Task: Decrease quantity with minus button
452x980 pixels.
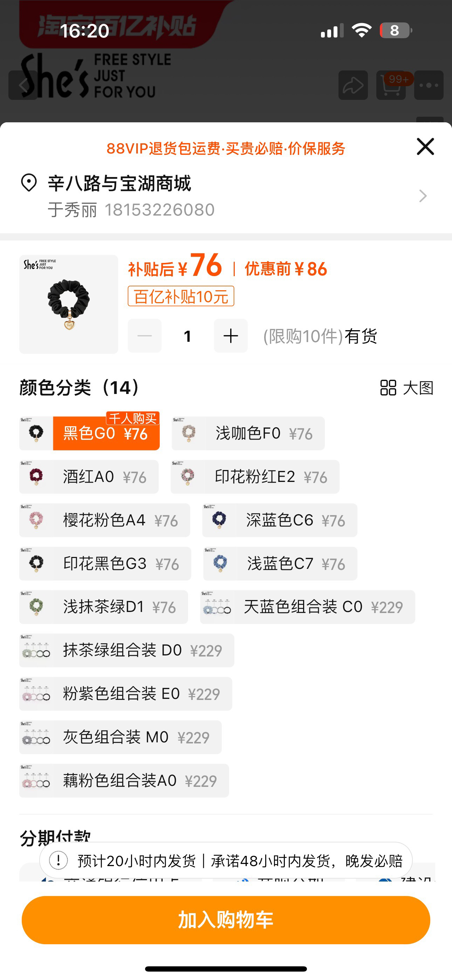Action: (145, 336)
